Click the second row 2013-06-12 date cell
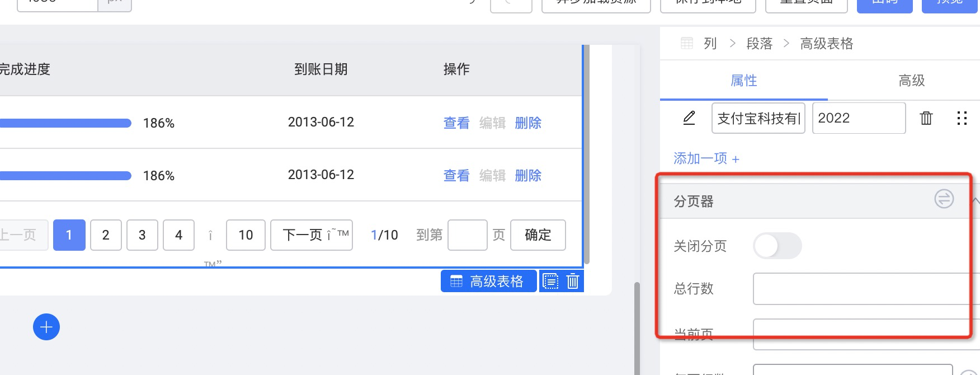 click(321, 175)
